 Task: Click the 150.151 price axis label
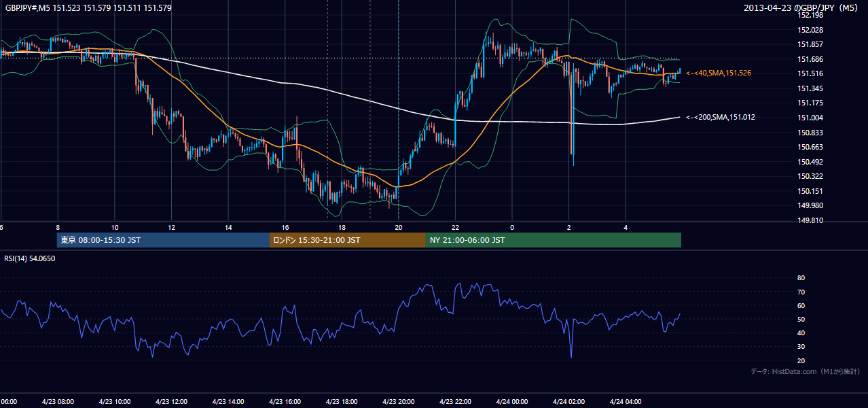point(810,191)
